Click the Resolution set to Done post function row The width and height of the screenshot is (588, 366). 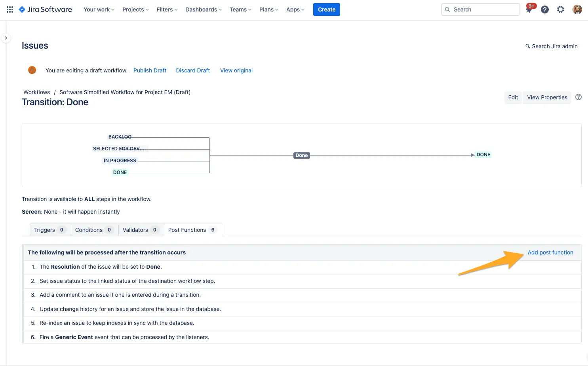point(302,267)
